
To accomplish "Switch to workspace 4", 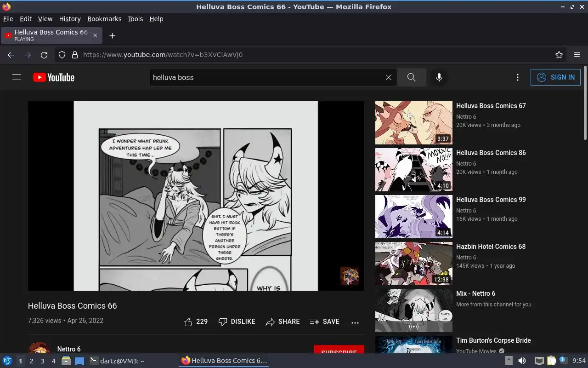I will click(x=53, y=361).
